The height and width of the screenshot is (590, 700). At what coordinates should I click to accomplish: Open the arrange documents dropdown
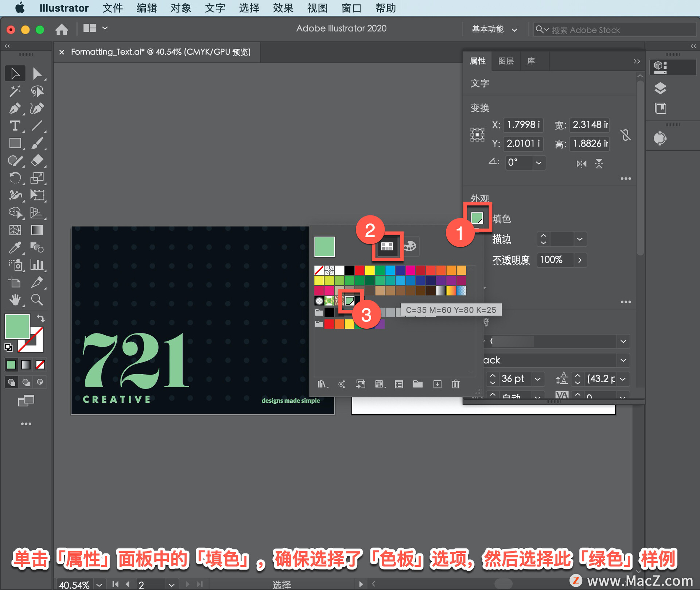(95, 28)
